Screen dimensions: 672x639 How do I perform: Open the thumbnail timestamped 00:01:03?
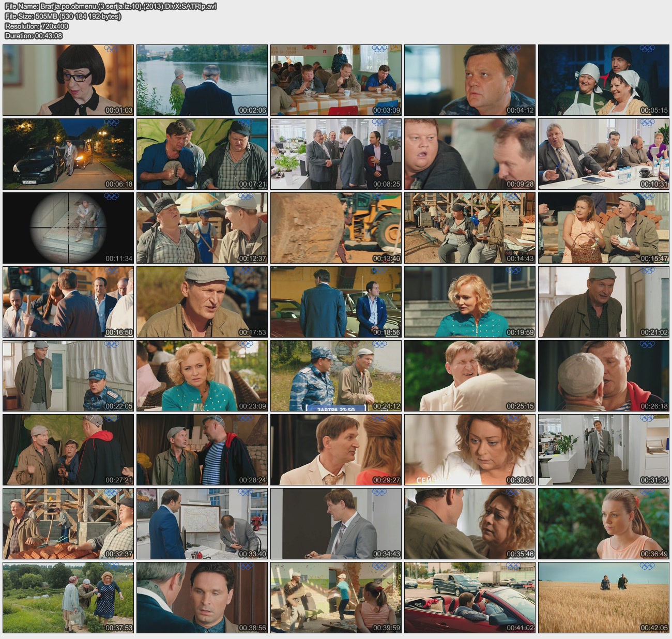(68, 80)
